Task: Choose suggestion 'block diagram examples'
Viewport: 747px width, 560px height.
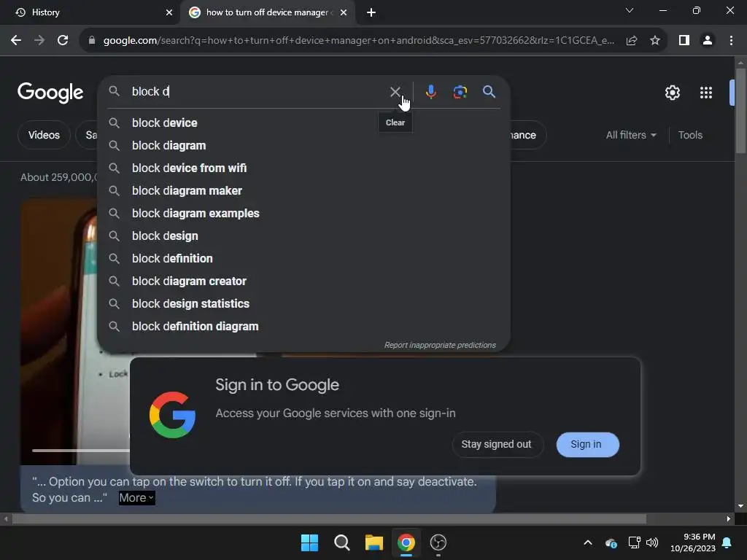Action: (x=303, y=214)
